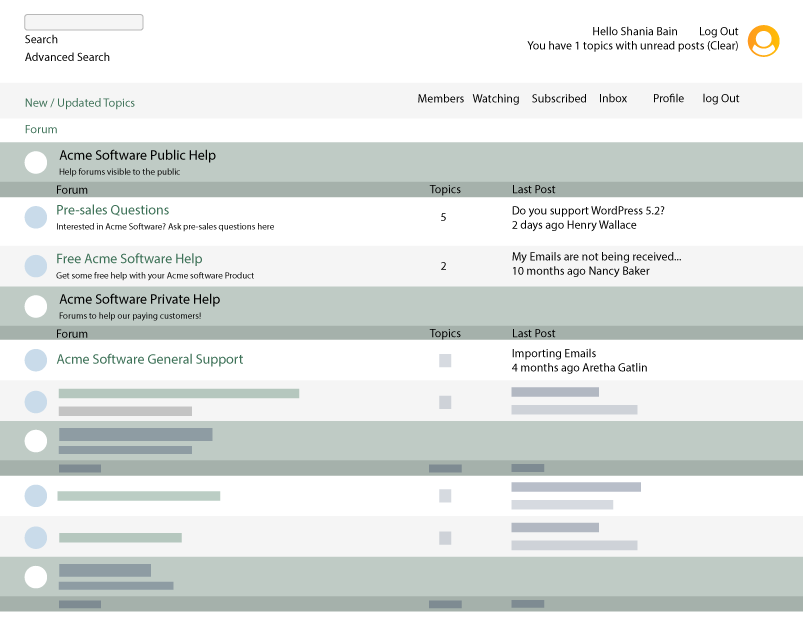This screenshot has height=625, width=803.
Task: Click the Free Acme Software Help forum icon
Action: (x=36, y=266)
